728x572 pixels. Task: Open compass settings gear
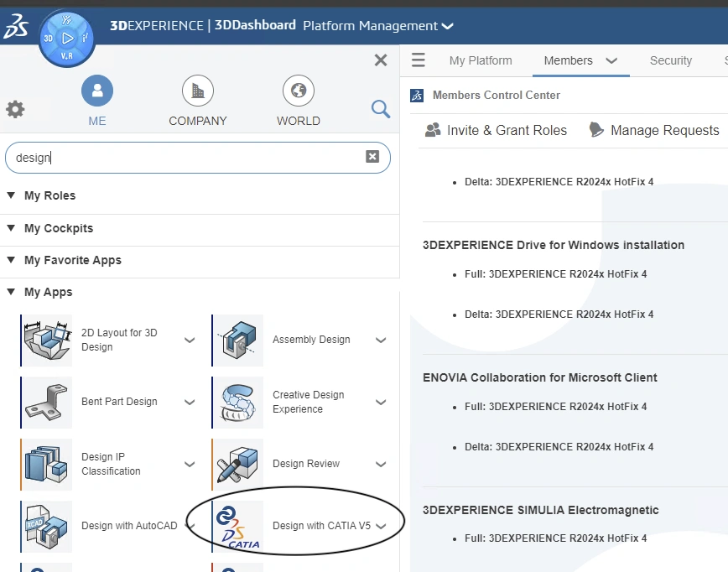click(x=15, y=110)
